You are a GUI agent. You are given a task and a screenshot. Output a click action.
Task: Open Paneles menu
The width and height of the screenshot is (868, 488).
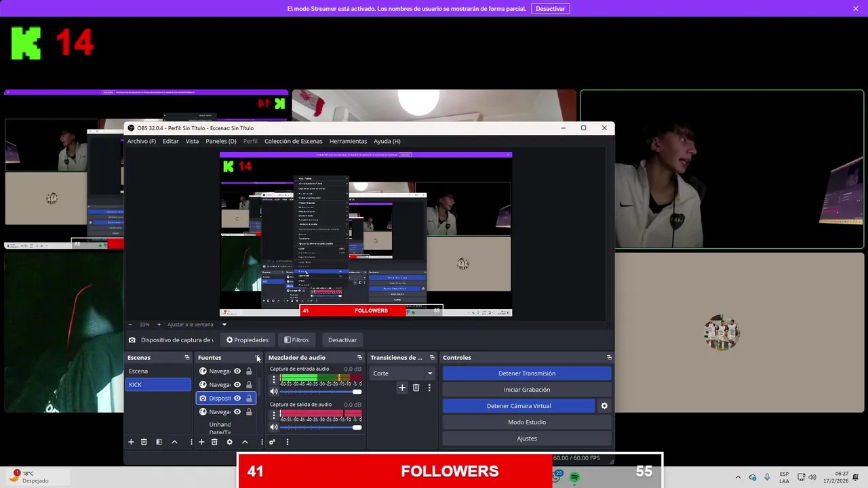point(221,141)
